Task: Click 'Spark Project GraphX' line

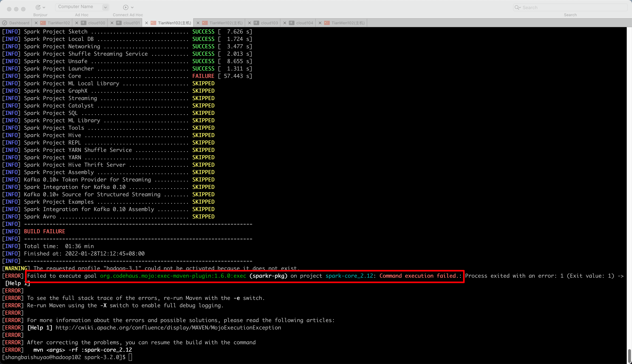Action: 108,91
